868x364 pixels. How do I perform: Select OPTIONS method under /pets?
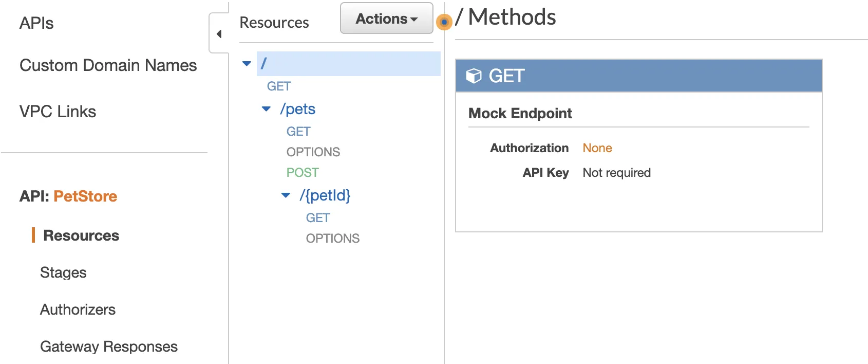coord(313,152)
